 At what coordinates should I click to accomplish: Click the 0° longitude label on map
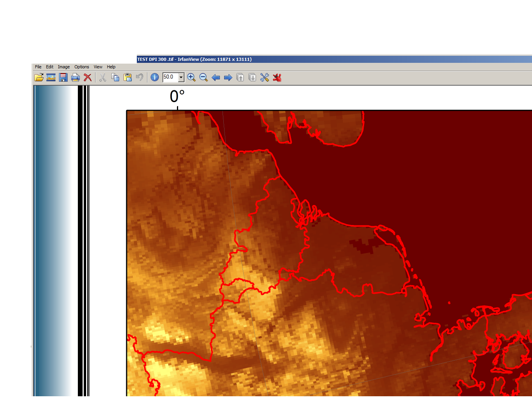(177, 96)
